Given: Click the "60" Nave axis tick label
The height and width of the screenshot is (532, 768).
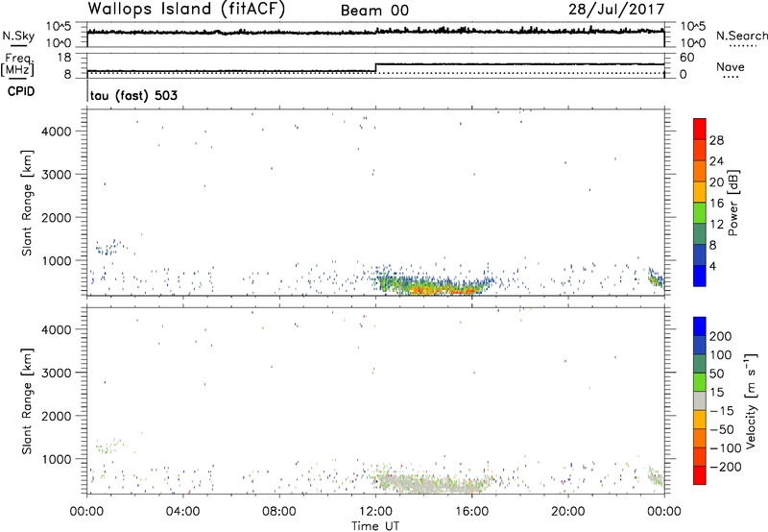Looking at the screenshot, I should pyautogui.click(x=686, y=58).
